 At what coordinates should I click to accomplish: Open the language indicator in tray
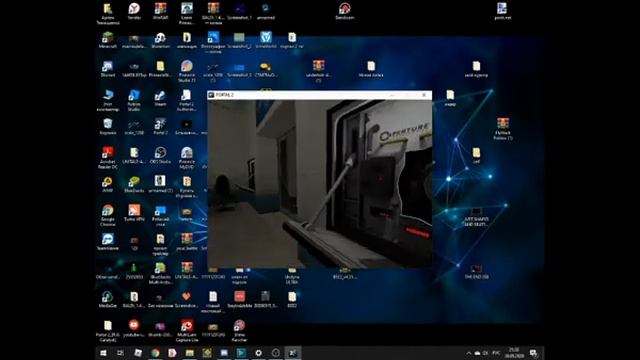[x=496, y=353]
